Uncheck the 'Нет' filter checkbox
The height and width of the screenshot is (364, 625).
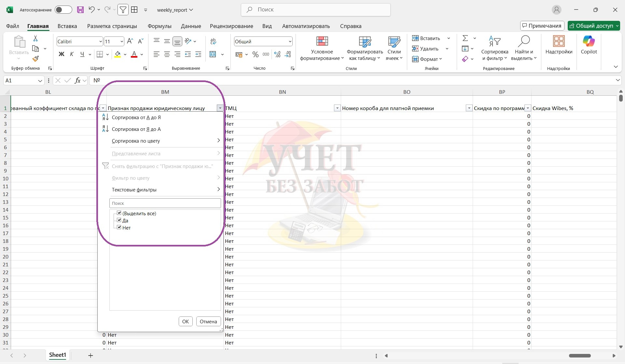119,227
